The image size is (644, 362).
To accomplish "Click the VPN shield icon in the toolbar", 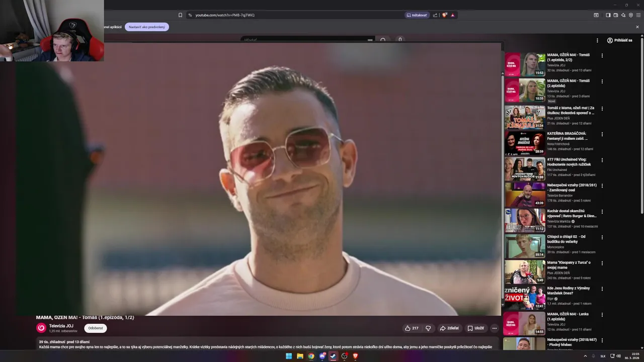I will click(630, 15).
